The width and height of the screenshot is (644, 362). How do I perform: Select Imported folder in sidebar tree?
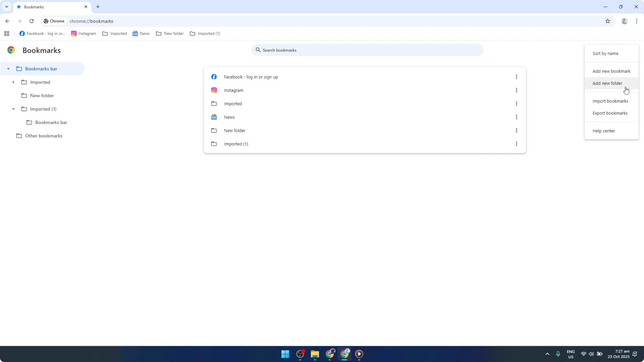pyautogui.click(x=40, y=82)
